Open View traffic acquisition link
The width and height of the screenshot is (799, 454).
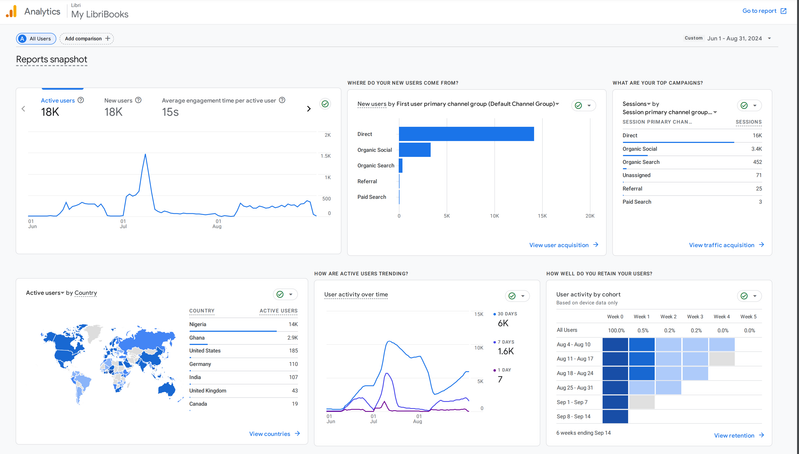coord(726,245)
